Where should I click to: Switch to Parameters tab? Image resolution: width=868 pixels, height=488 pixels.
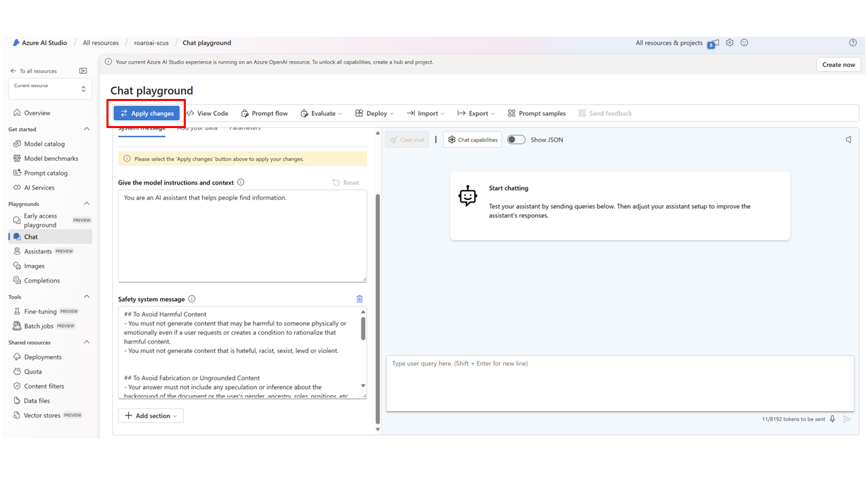245,129
